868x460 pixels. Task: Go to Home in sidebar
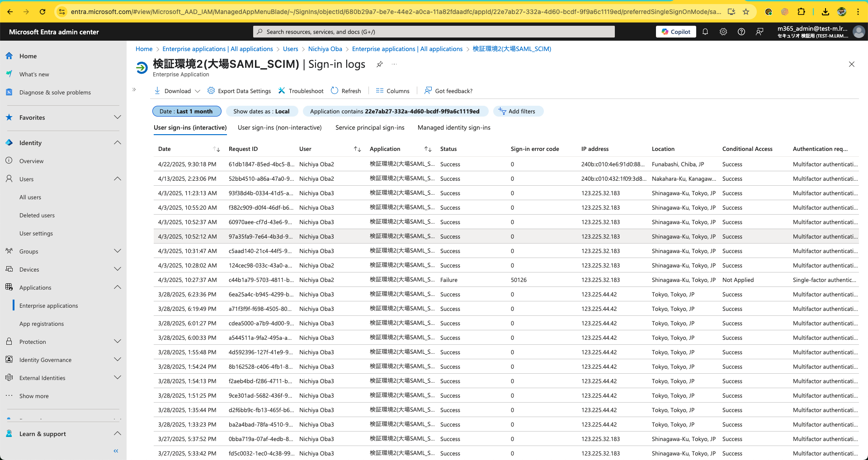28,56
